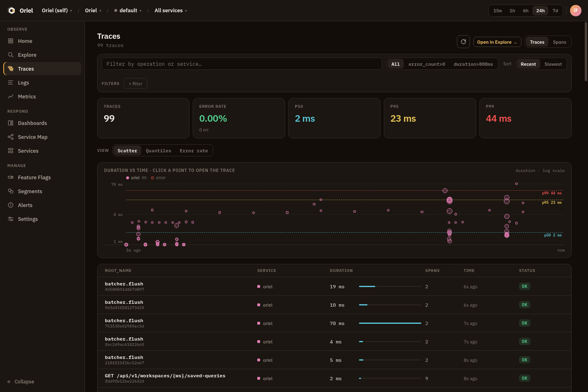This screenshot has height=392, width=588.
Task: Toggle oriel series in chart legend
Action: 136,178
